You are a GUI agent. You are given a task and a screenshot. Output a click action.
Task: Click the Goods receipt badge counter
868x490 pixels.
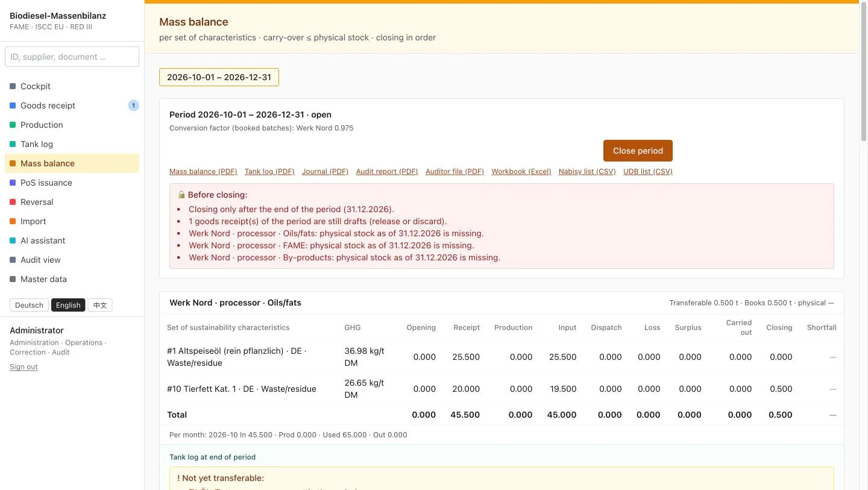point(133,105)
